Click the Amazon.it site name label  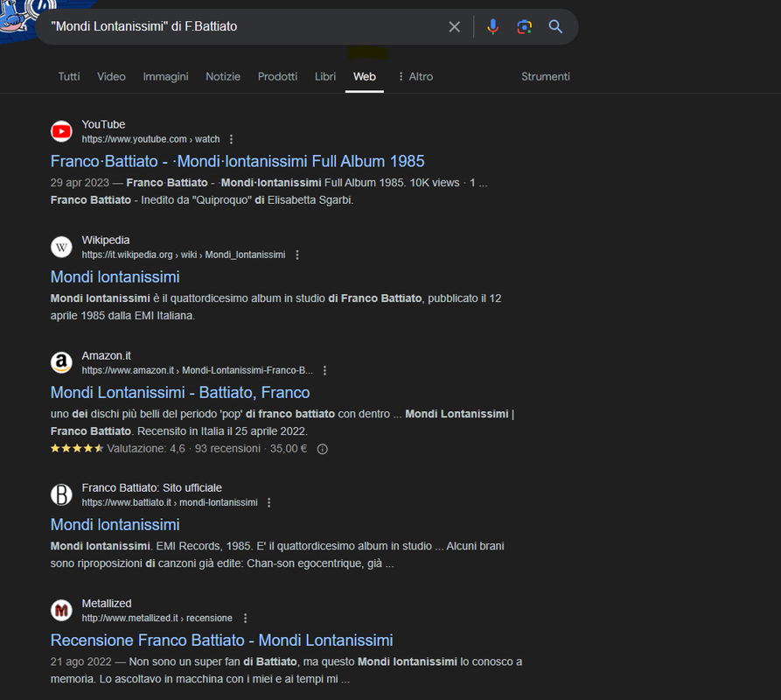point(106,356)
